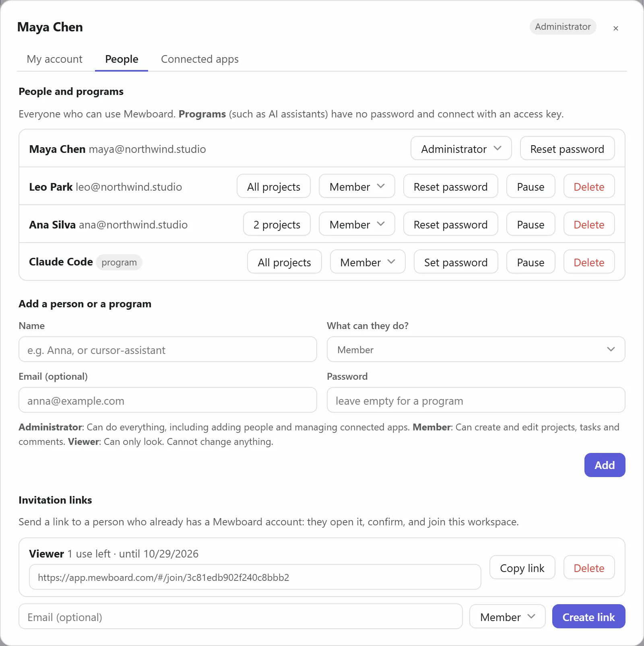Image resolution: width=644 pixels, height=646 pixels.
Task: Click 'Viewer 1 use left' invitation text
Action: coord(70,553)
